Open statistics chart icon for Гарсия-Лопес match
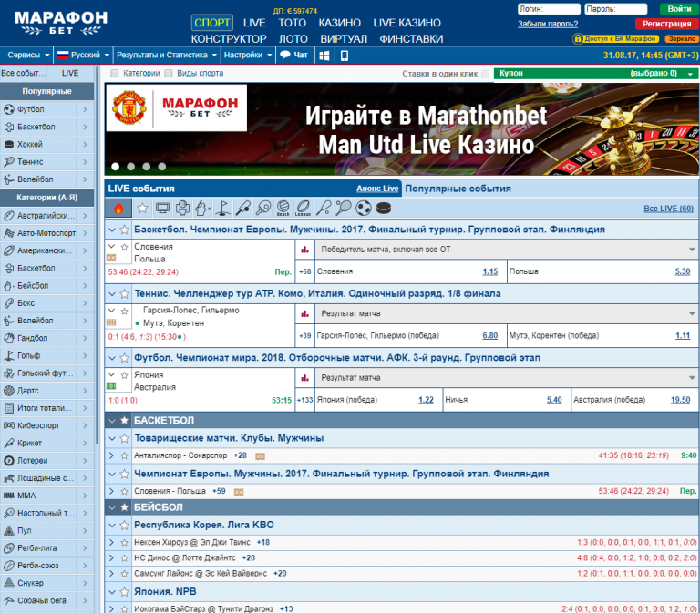Screen dimensions: 700x613 [x=305, y=313]
